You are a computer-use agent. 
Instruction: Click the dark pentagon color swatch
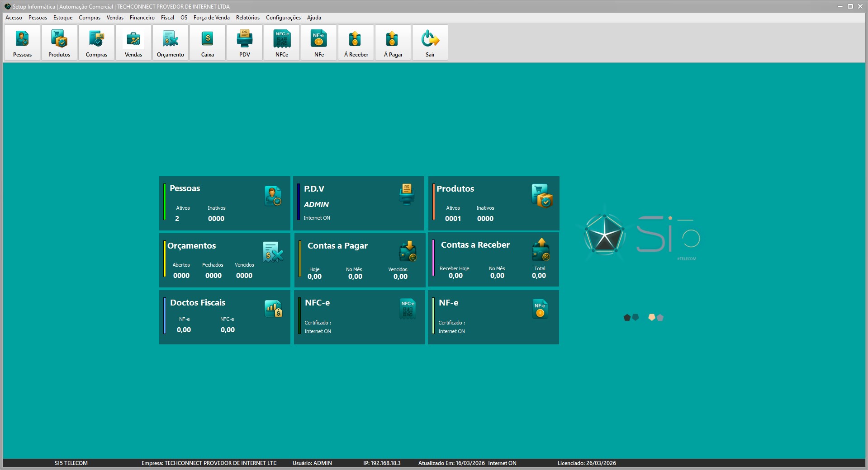(x=627, y=318)
